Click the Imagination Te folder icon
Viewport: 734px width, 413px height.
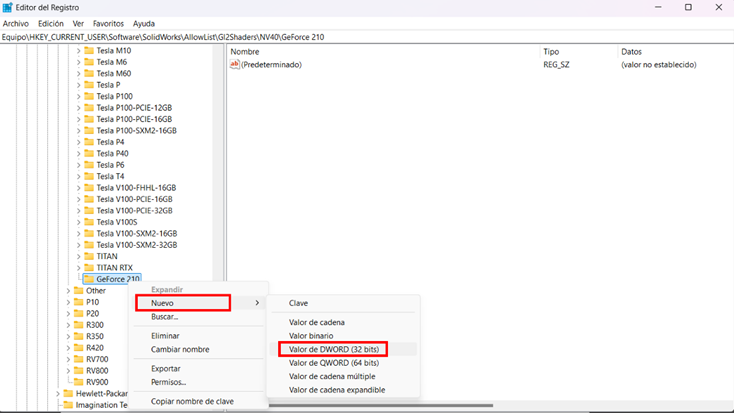tap(68, 405)
